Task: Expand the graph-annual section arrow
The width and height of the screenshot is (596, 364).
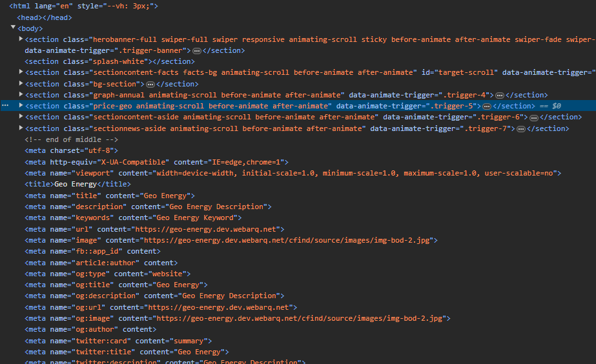Action: (x=21, y=95)
